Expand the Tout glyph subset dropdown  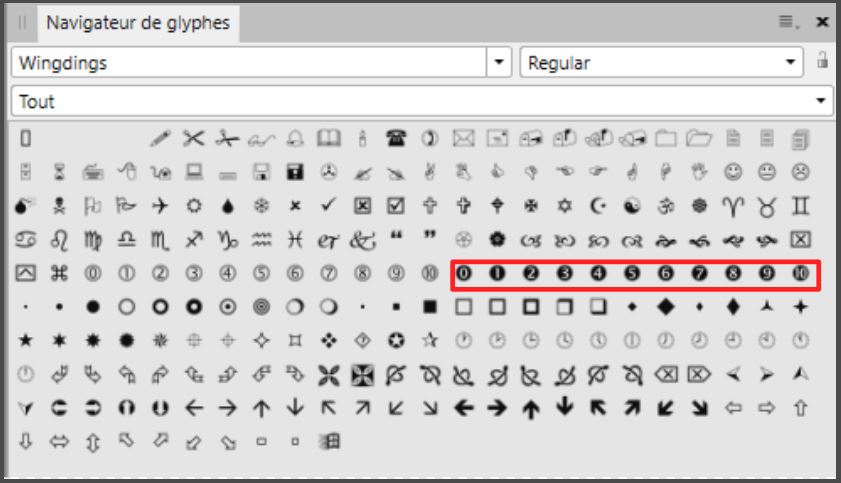coord(820,101)
